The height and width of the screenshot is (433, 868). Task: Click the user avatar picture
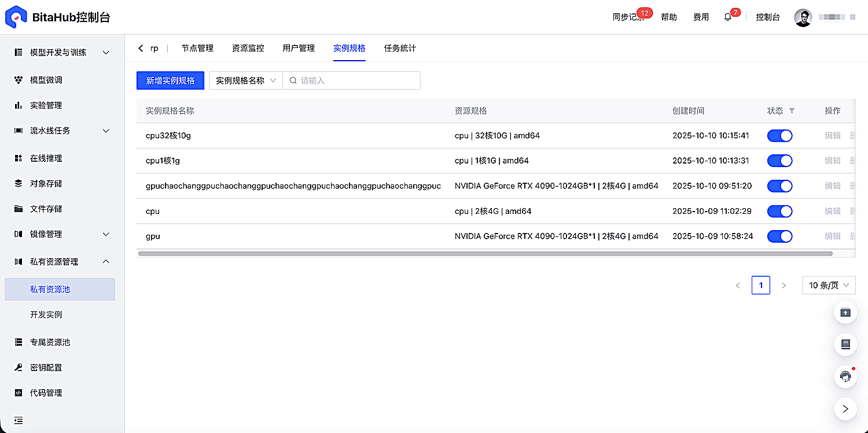803,17
